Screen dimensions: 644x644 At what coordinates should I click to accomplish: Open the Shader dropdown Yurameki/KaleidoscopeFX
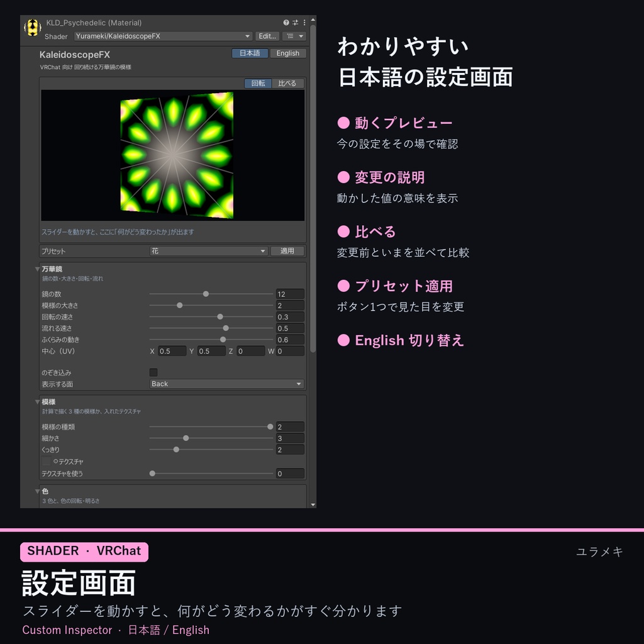(163, 36)
